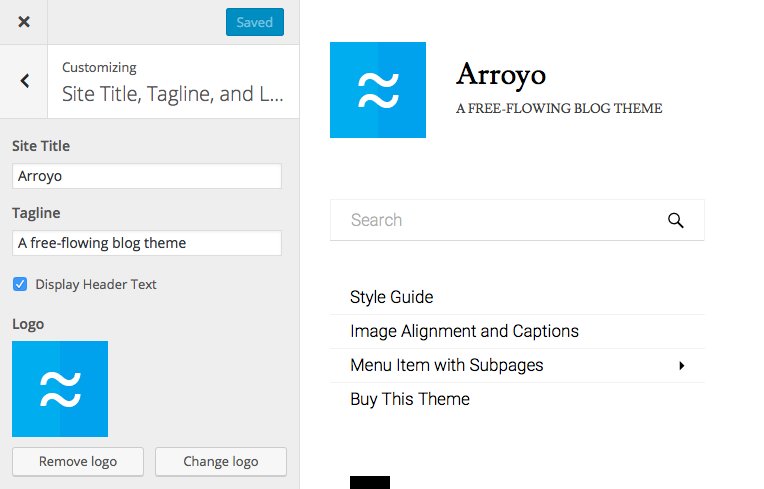Click the Saved button
The width and height of the screenshot is (764, 489).
(254, 22)
